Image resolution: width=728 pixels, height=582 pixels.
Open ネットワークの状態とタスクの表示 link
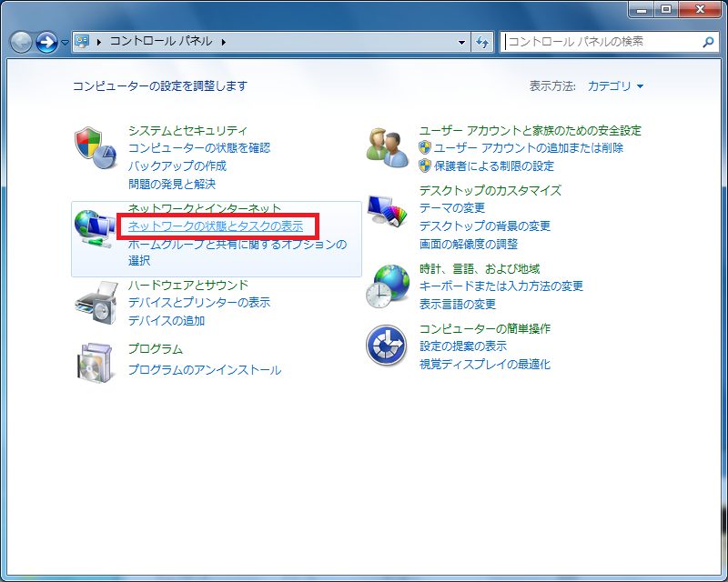point(215,226)
